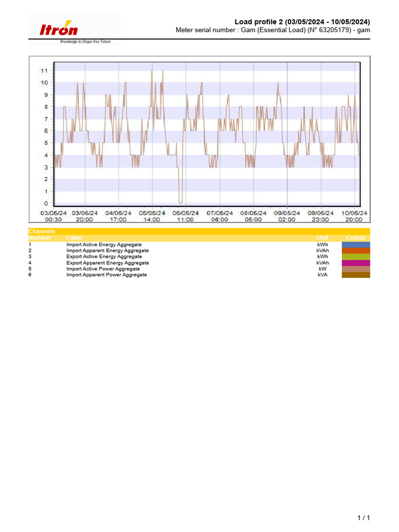
Task: Click the y-axis value 0
Action: click(46, 204)
